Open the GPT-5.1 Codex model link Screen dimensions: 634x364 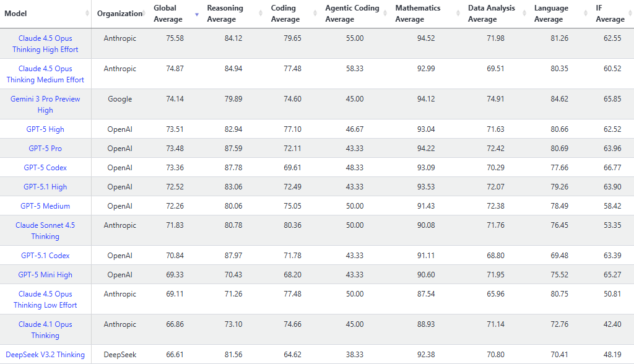[x=45, y=255]
